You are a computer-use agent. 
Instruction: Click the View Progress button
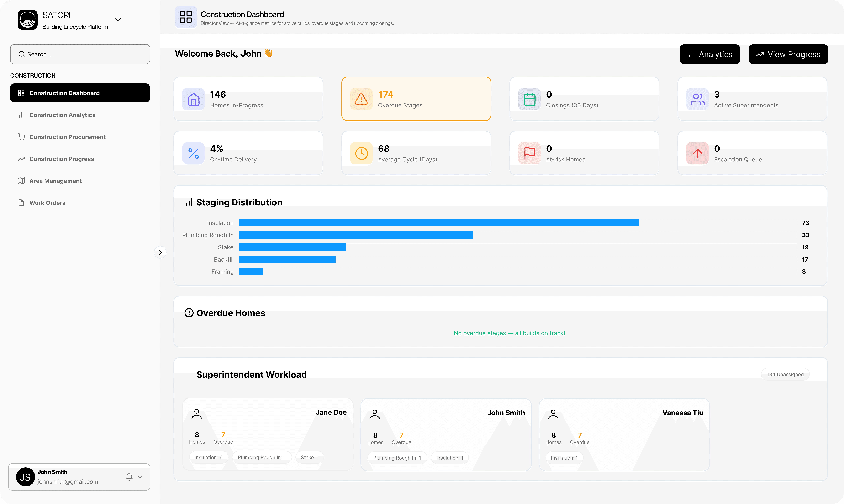[788, 54]
